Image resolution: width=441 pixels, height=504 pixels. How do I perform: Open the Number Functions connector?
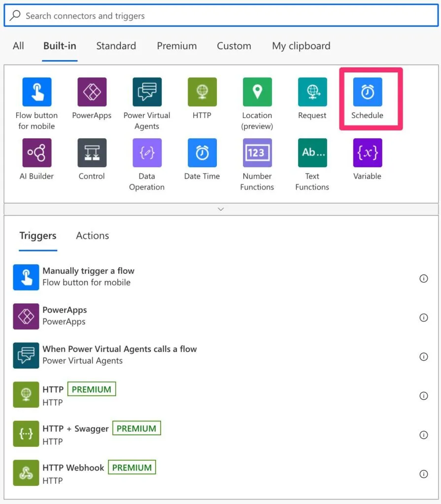257,153
